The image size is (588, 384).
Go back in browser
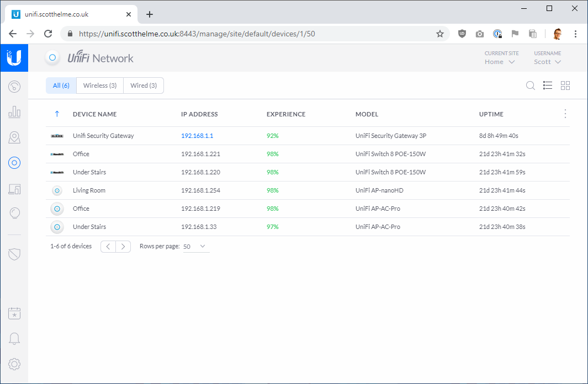coord(13,34)
